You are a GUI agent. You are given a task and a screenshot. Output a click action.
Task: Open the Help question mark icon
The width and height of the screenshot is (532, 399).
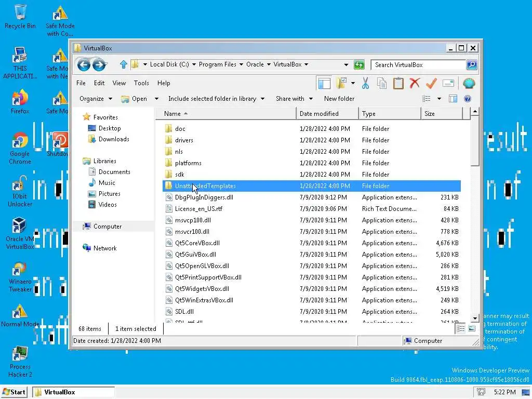(467, 99)
